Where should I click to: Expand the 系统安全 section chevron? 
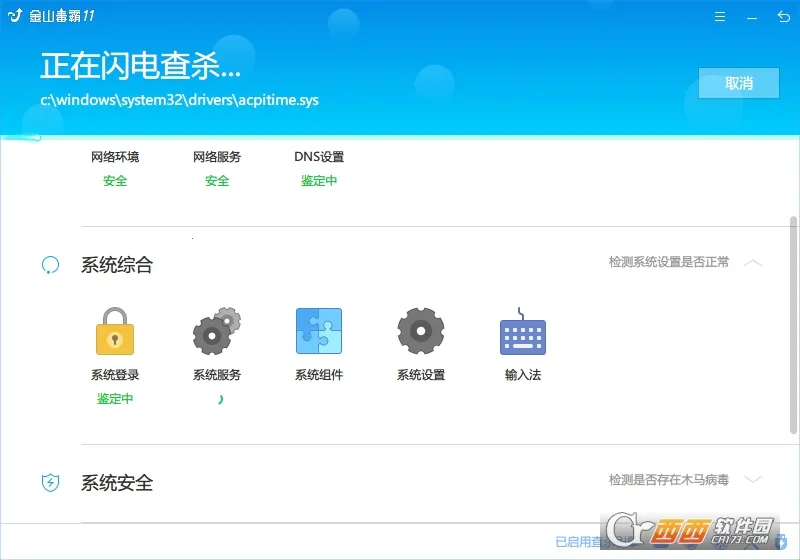coord(753,479)
